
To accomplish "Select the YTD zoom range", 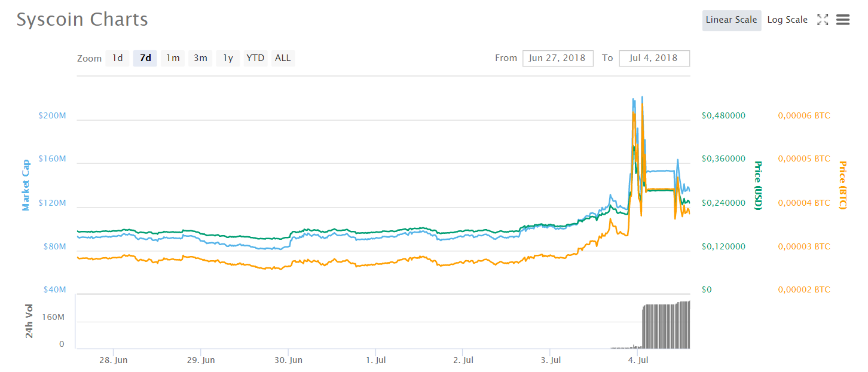I will point(255,58).
